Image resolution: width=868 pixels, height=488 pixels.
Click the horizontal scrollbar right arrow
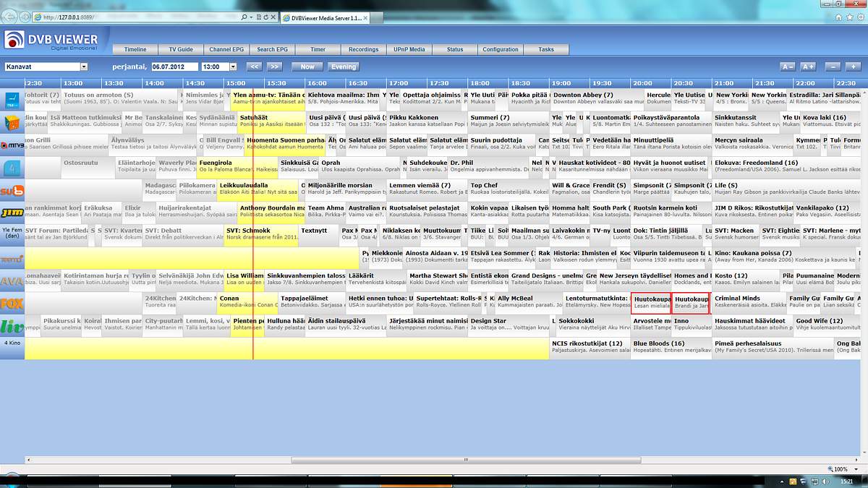(856, 460)
